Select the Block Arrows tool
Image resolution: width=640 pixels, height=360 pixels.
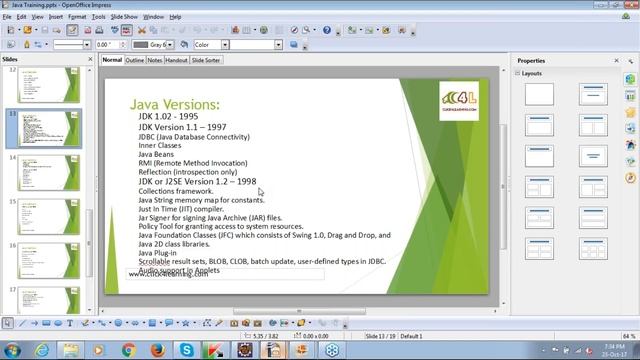point(135,323)
